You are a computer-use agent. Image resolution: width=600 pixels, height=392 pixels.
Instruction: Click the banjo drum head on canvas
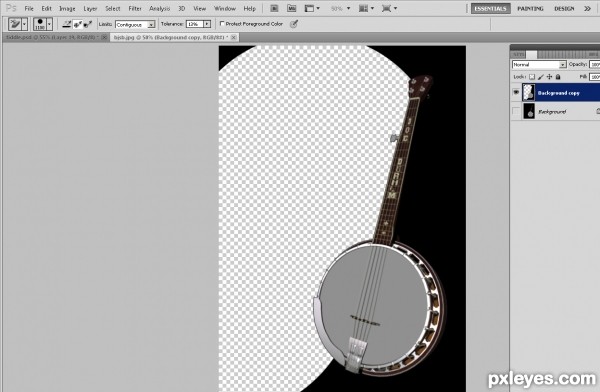[373, 306]
